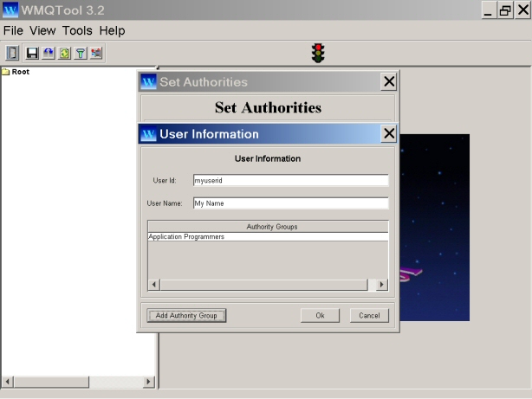Click the starry splash image behind the dialog
The height and width of the screenshot is (399, 532).
click(435, 227)
